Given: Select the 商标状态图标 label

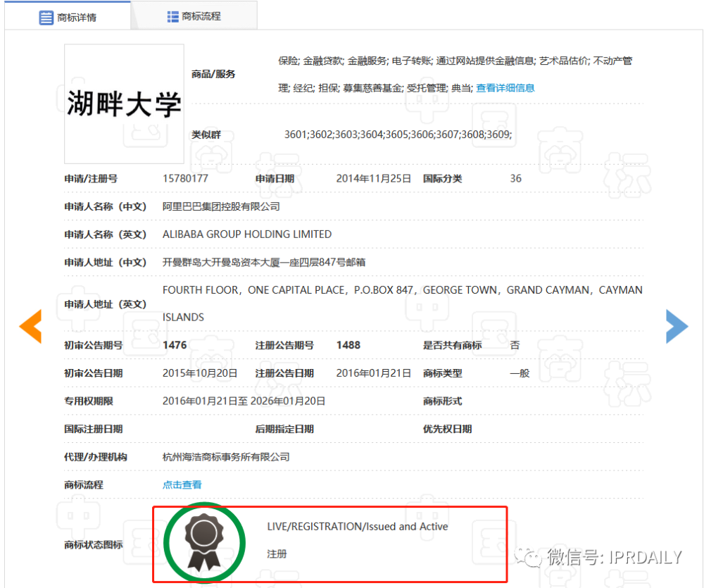Looking at the screenshot, I should point(94,545).
